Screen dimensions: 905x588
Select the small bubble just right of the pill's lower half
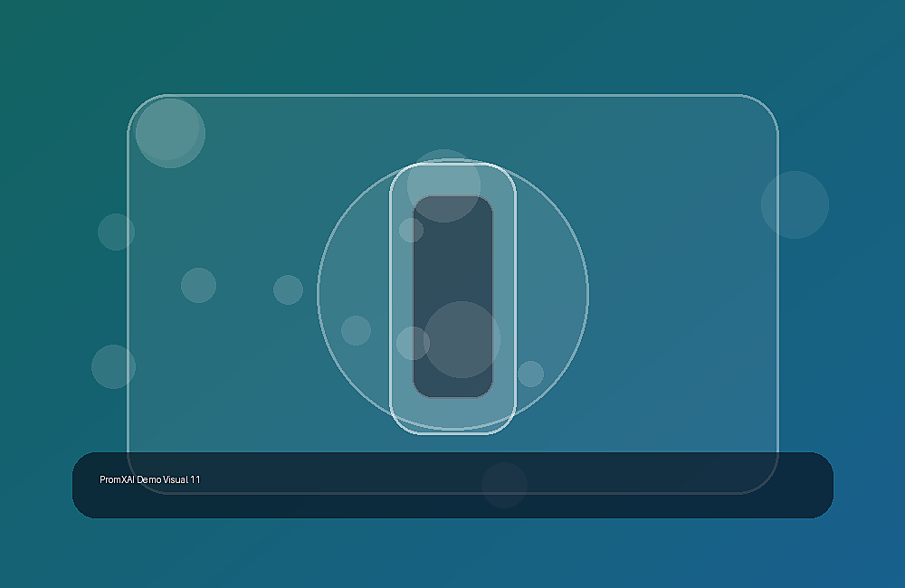pyautogui.click(x=530, y=374)
